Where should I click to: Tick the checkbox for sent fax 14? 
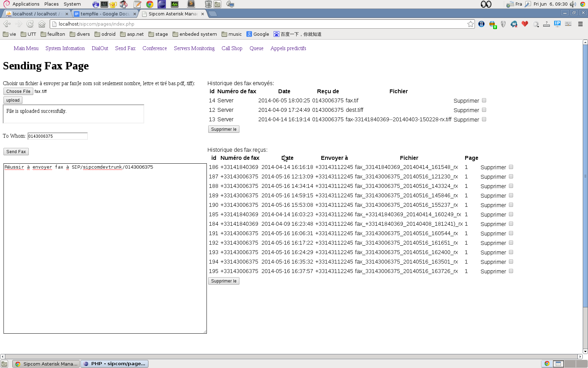coord(484,100)
